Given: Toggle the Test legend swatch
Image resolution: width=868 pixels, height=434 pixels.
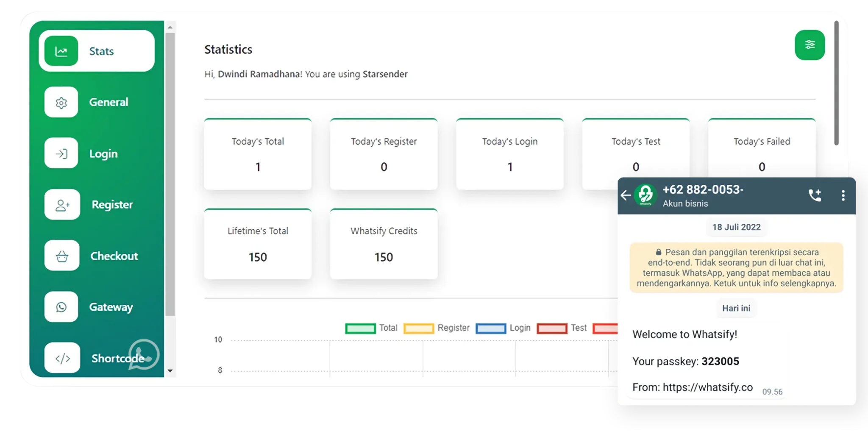Looking at the screenshot, I should tap(552, 328).
